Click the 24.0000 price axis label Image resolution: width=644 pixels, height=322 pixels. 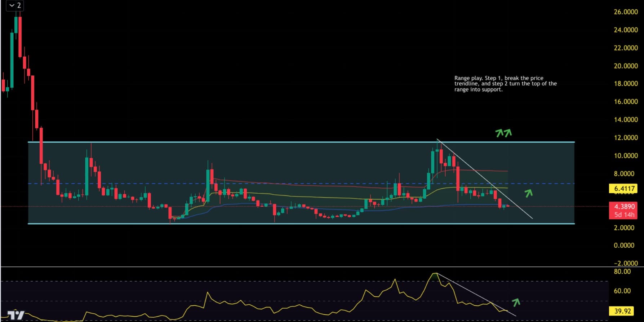point(626,30)
